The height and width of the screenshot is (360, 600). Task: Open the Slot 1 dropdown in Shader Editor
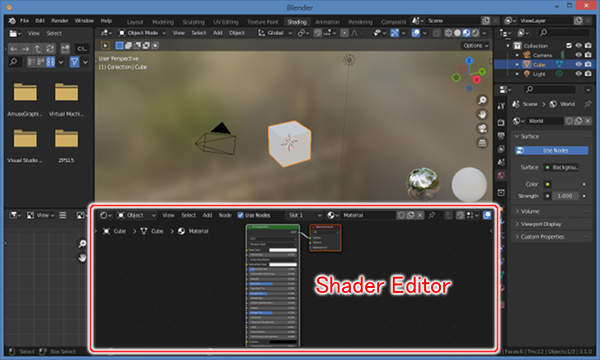coord(305,215)
